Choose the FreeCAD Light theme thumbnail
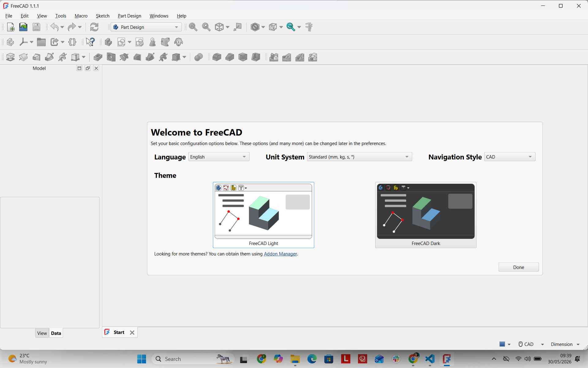588x368 pixels. point(263,215)
